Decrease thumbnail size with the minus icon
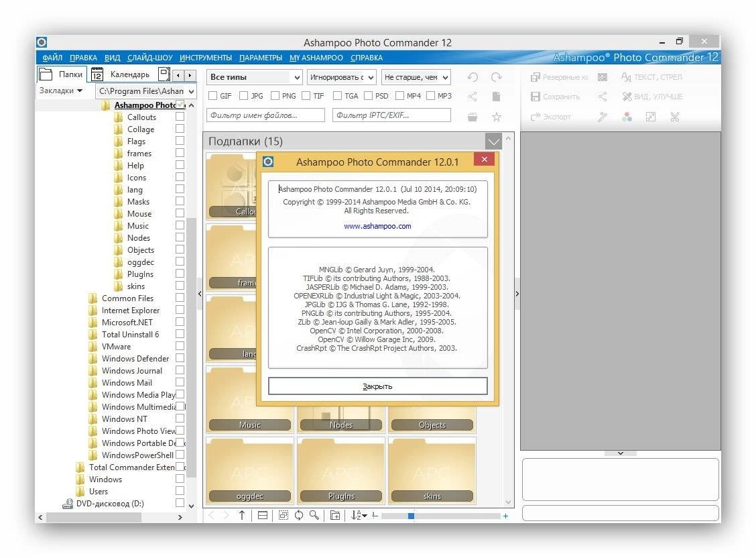 pyautogui.click(x=375, y=516)
